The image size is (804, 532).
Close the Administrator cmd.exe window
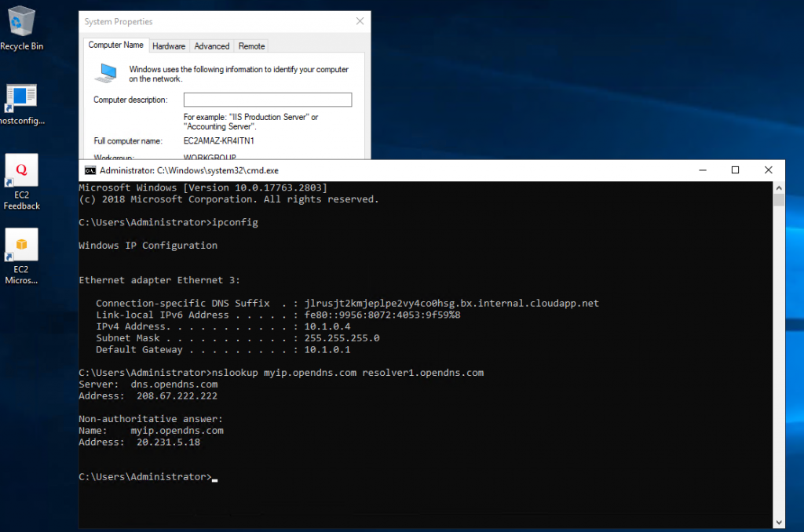[769, 170]
